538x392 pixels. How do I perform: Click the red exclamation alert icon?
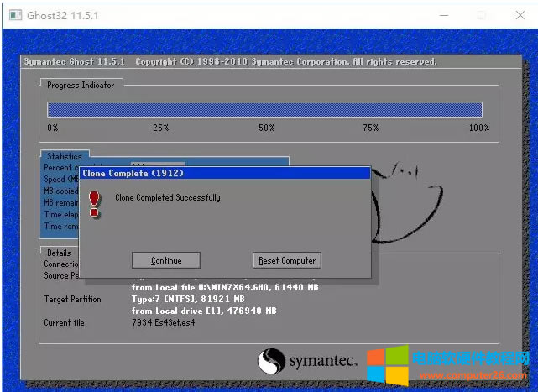(x=95, y=203)
